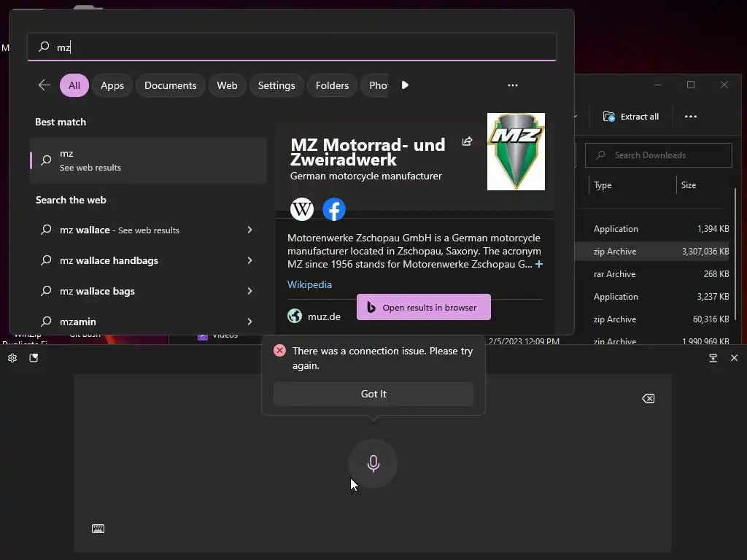Open the mz best match web result
The image size is (747, 560).
click(x=148, y=160)
